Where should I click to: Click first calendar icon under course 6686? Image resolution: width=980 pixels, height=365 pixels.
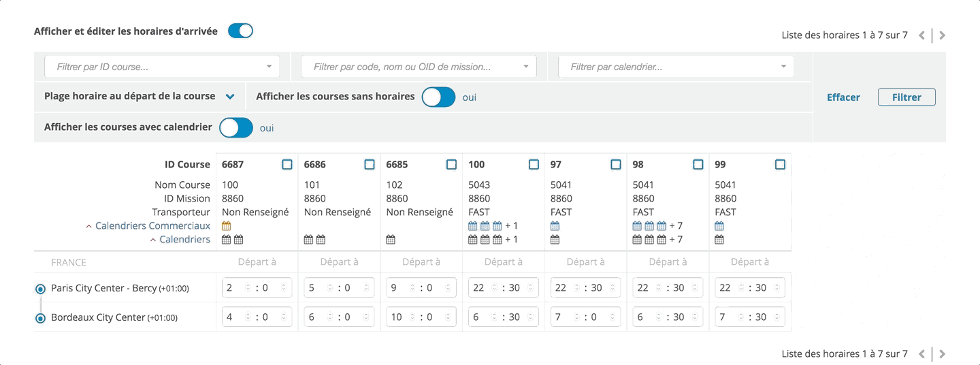coord(308,240)
